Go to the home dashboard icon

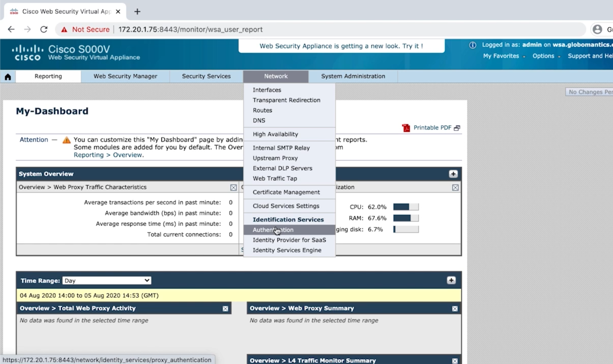click(8, 76)
